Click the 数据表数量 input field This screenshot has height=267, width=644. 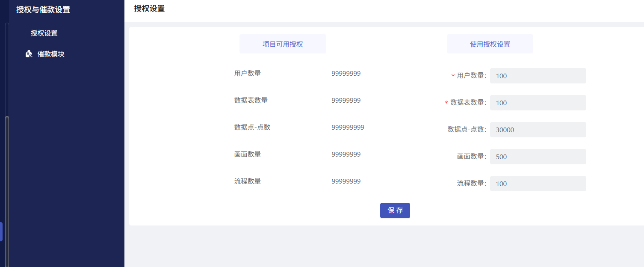point(538,103)
